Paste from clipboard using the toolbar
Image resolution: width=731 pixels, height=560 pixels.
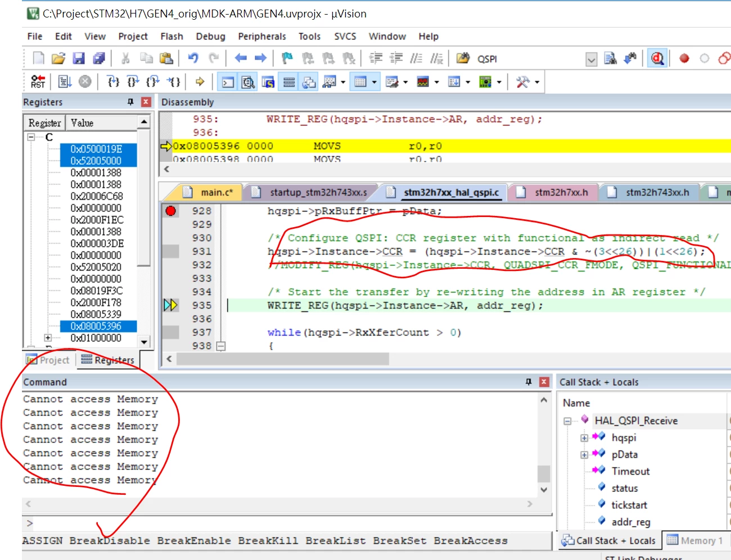pyautogui.click(x=166, y=58)
